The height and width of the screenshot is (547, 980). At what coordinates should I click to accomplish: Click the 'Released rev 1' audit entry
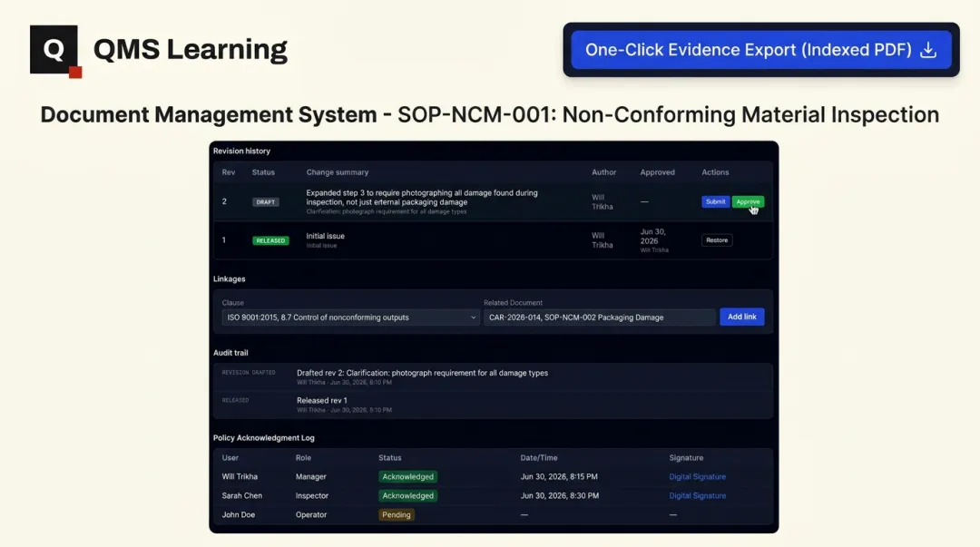pyautogui.click(x=322, y=401)
